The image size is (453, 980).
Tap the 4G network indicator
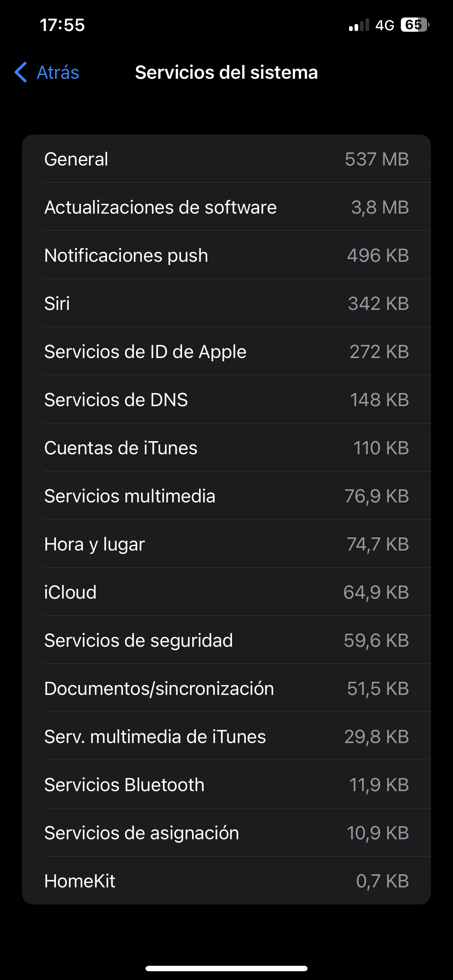click(384, 26)
